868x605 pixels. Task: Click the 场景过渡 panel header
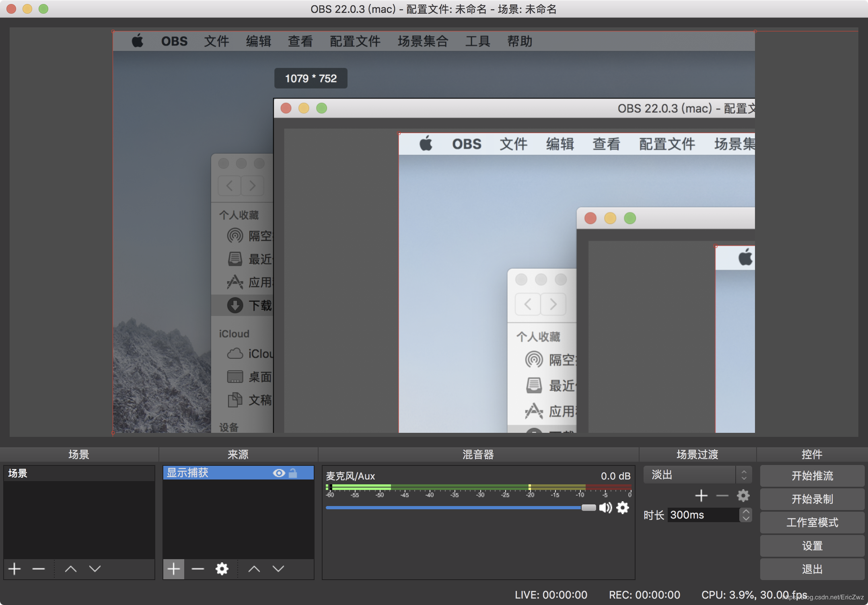tap(697, 455)
